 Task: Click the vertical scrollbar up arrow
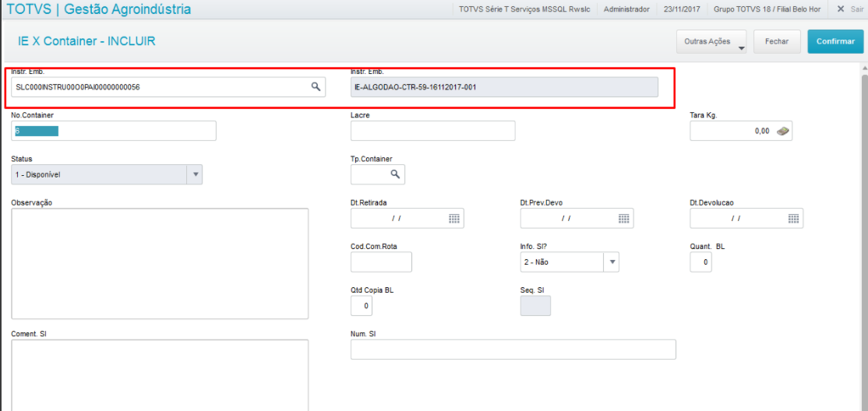[x=863, y=68]
